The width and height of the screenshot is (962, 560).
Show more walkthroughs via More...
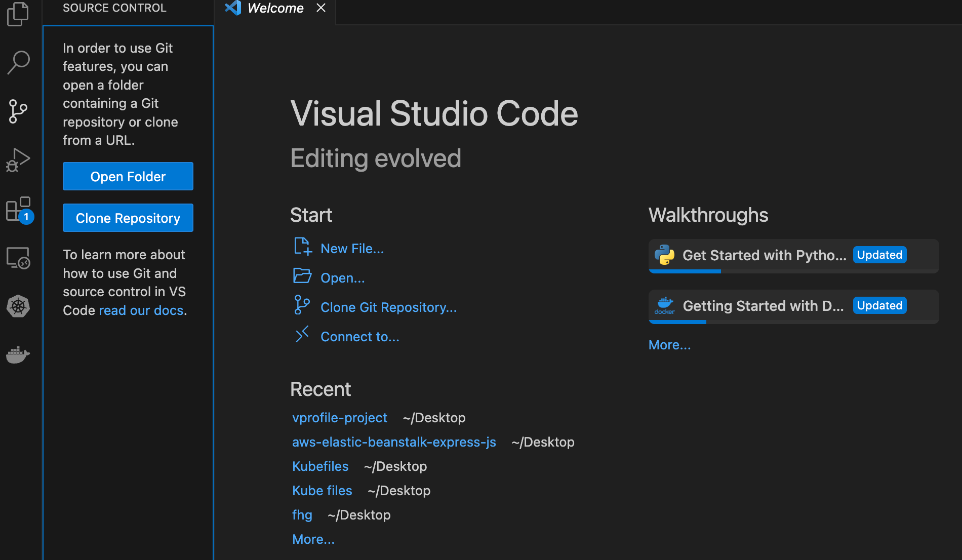click(x=669, y=345)
